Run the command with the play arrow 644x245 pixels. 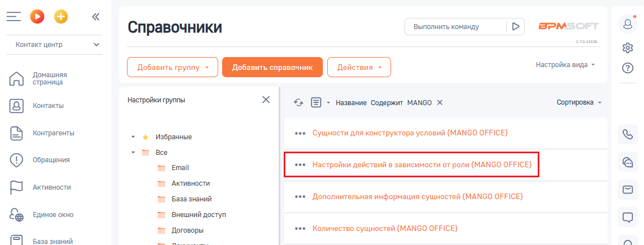(515, 27)
